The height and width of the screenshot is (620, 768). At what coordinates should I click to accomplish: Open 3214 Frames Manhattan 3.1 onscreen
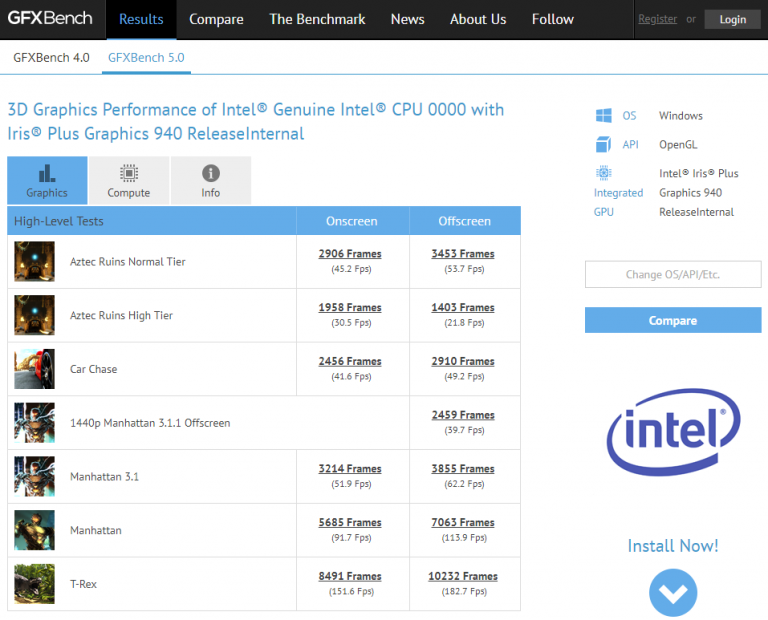tap(350, 469)
